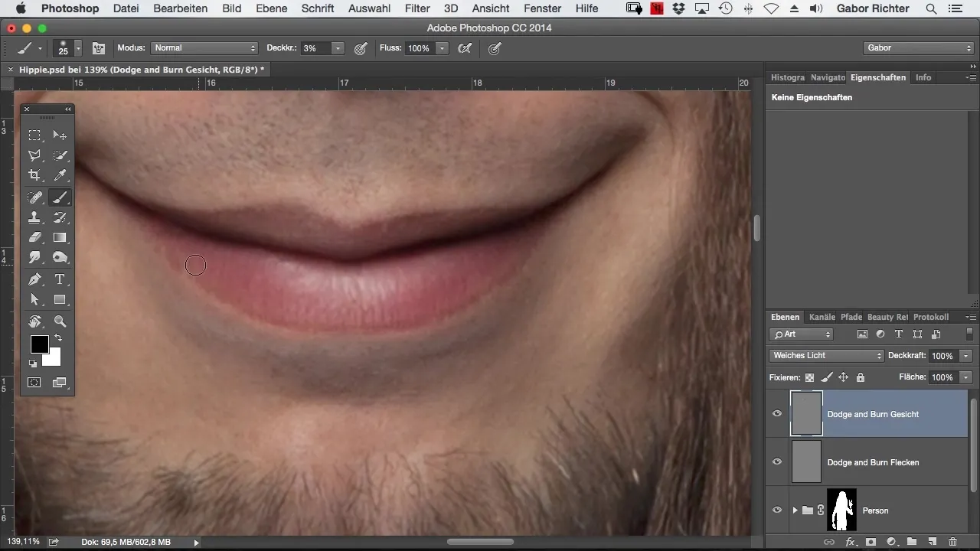Screen dimensions: 980x551
Task: Open the Weiches Licht blend mode dropdown
Action: [x=826, y=356]
